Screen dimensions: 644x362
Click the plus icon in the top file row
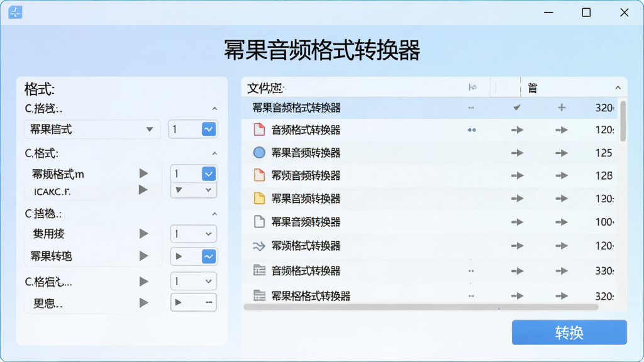click(562, 107)
